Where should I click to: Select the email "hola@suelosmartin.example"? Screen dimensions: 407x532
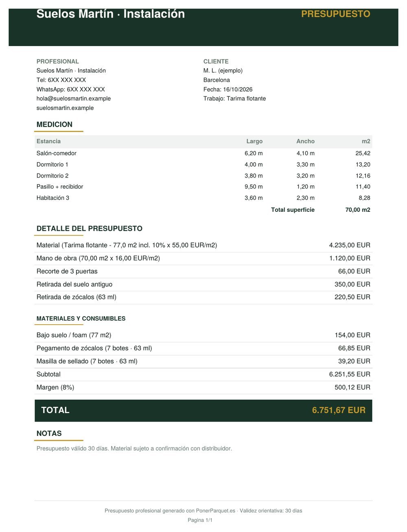(x=74, y=99)
